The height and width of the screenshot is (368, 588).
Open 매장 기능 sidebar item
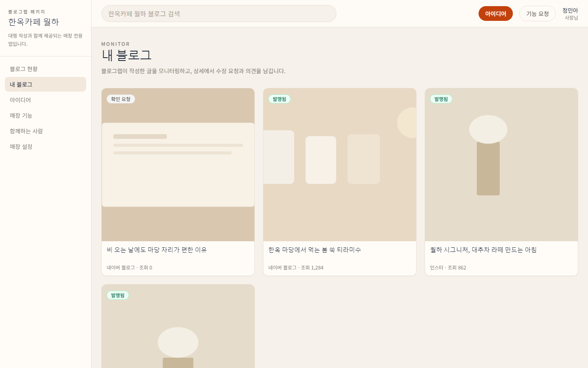[45, 116]
